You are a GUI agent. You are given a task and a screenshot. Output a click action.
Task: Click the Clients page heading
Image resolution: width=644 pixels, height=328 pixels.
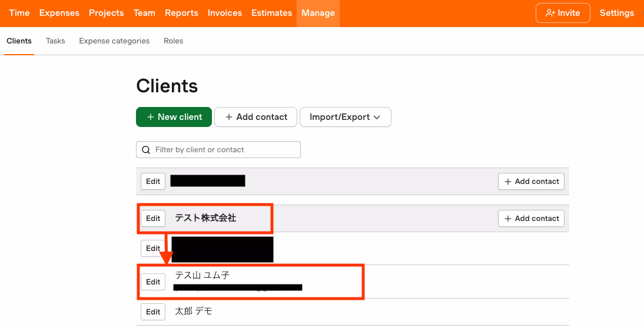pyautogui.click(x=167, y=86)
